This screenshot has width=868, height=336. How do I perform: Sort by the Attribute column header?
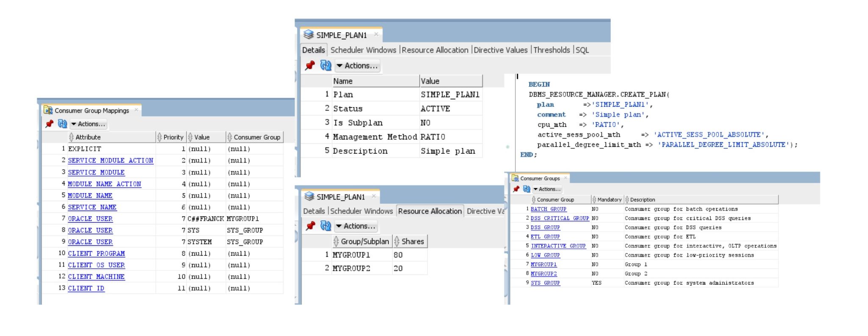click(111, 137)
